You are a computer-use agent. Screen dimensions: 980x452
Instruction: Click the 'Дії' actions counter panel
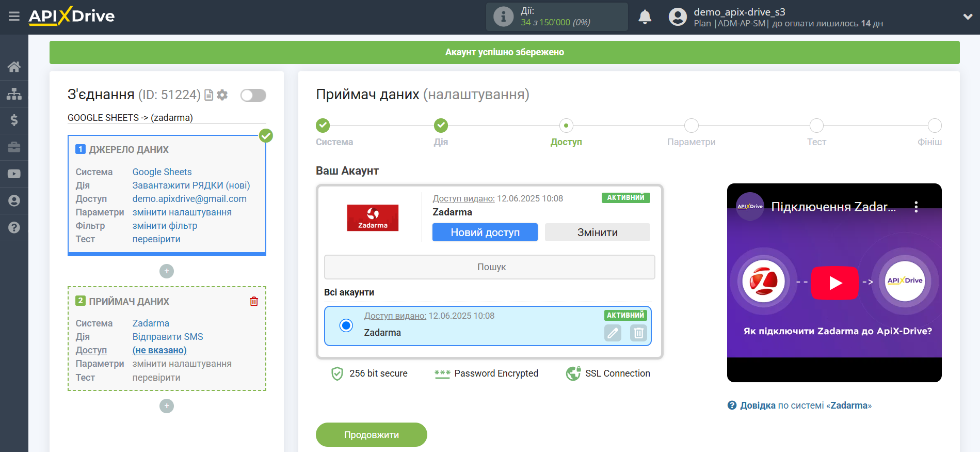coord(557,17)
